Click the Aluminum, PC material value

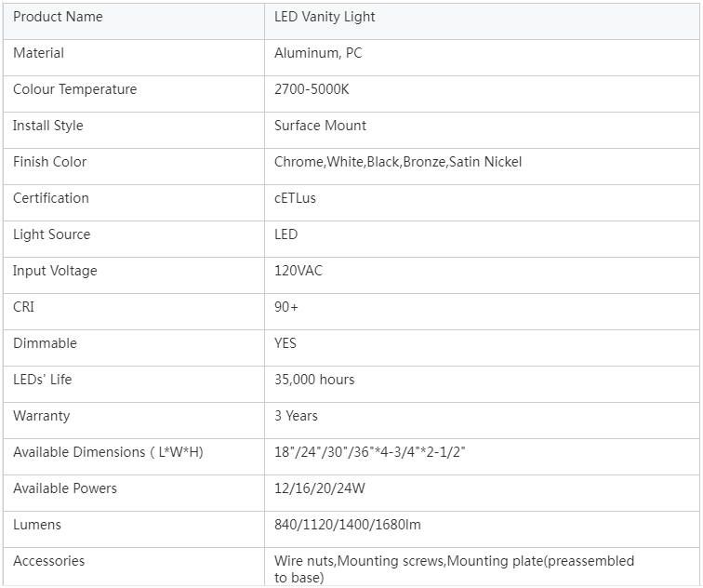click(318, 53)
